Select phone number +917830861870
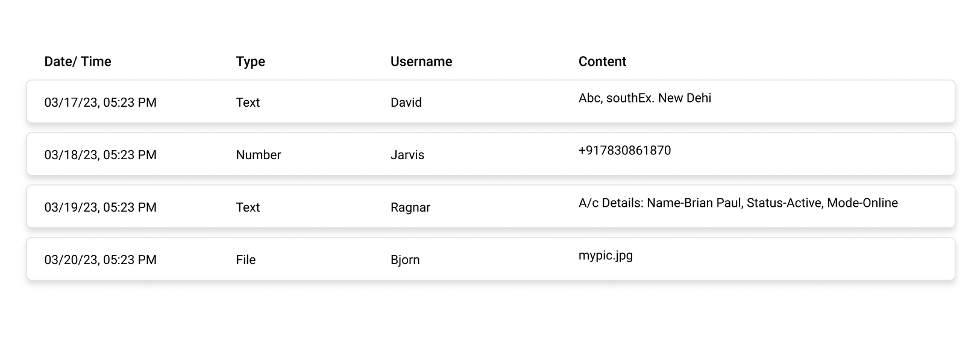The width and height of the screenshot is (980, 340). point(624,150)
